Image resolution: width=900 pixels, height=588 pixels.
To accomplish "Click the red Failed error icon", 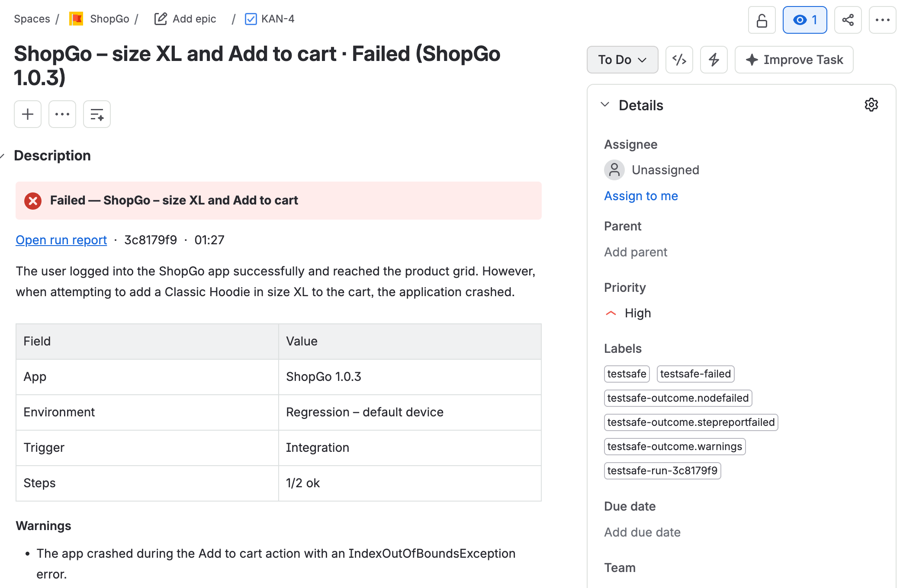I will coord(33,201).
